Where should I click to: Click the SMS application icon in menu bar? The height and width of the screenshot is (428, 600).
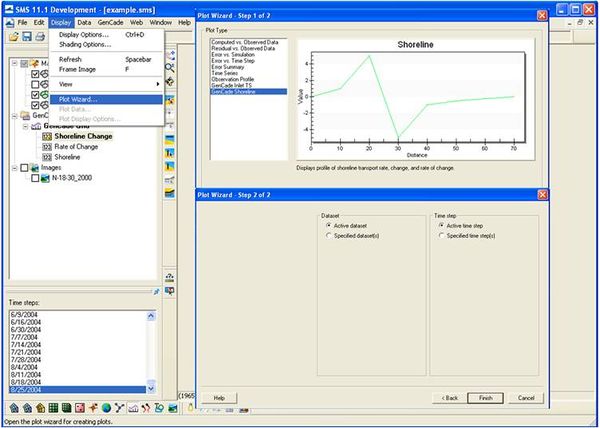(x=10, y=23)
